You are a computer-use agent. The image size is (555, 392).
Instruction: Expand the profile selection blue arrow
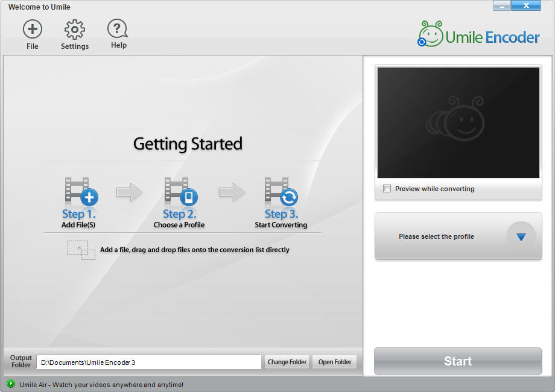(521, 236)
